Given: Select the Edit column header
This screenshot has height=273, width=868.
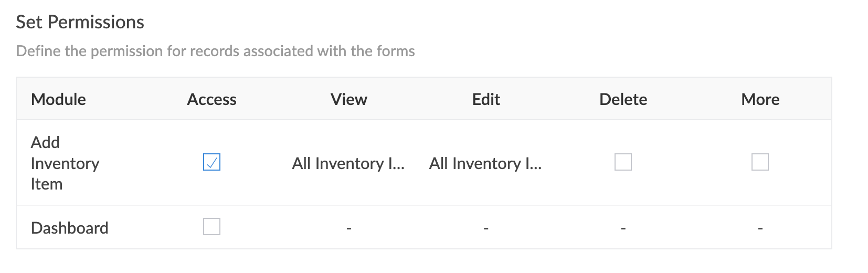Looking at the screenshot, I should (486, 99).
